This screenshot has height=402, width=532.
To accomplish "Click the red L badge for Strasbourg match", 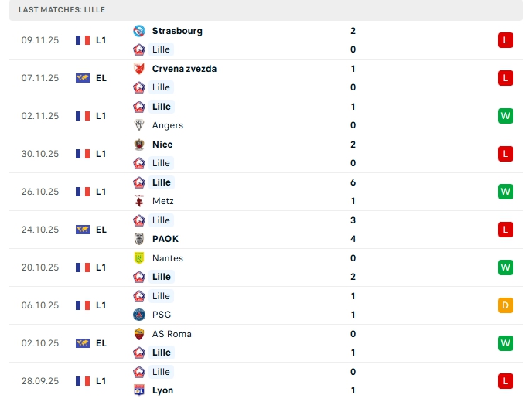I will [x=506, y=40].
